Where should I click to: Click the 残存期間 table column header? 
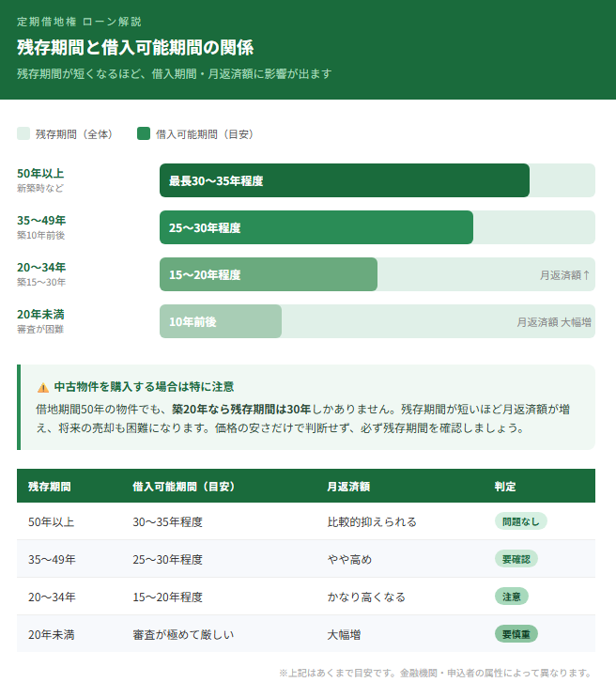(50, 487)
